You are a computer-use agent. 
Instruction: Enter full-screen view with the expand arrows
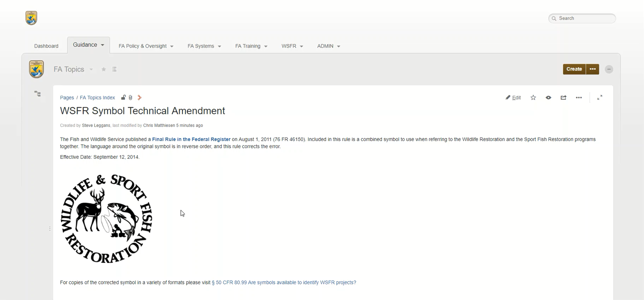600,98
